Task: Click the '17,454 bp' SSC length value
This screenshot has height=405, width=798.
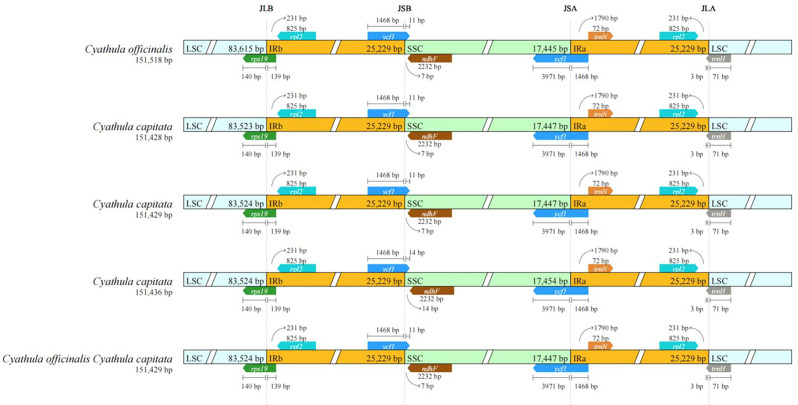Action: click(551, 281)
